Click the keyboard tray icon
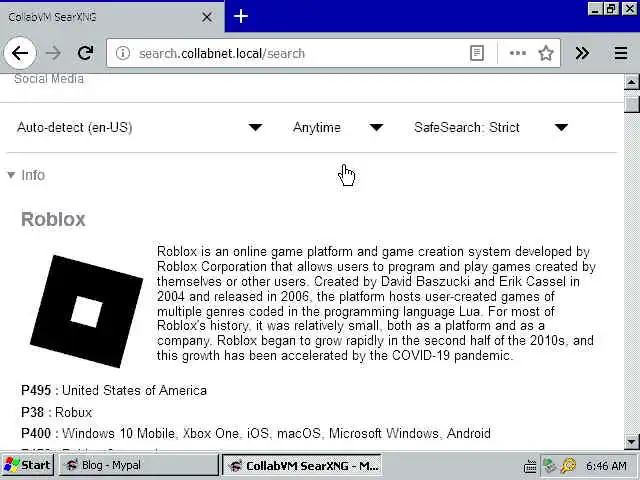640x480 pixels. click(x=530, y=466)
